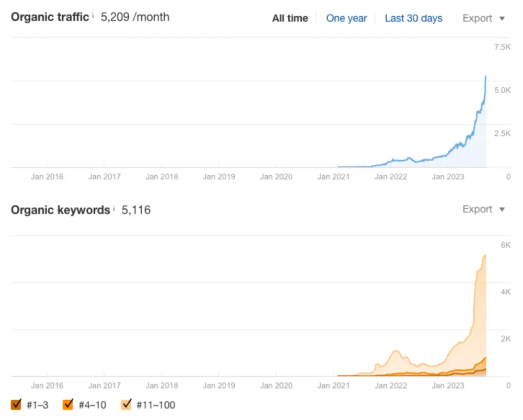This screenshot has height=420, width=523.
Task: Click the Organic keywords heading
Action: pyautogui.click(x=60, y=210)
